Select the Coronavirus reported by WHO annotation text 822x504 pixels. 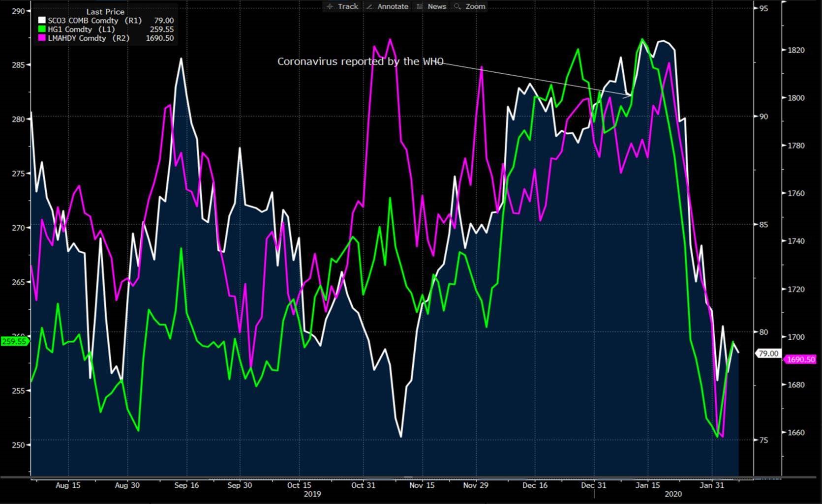point(360,61)
